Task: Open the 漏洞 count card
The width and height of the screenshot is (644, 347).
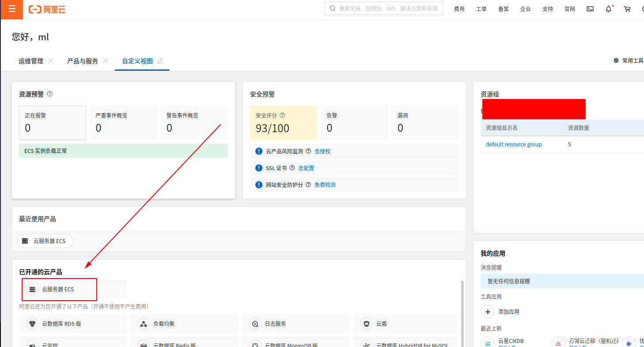Action: pyautogui.click(x=425, y=122)
